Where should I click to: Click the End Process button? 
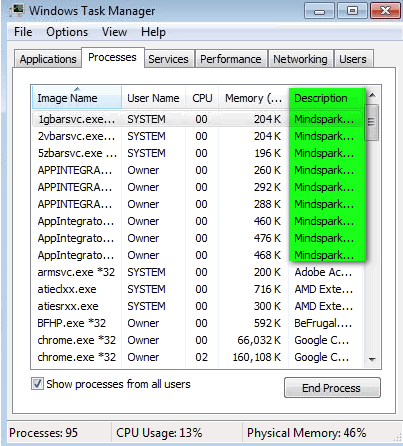click(332, 388)
